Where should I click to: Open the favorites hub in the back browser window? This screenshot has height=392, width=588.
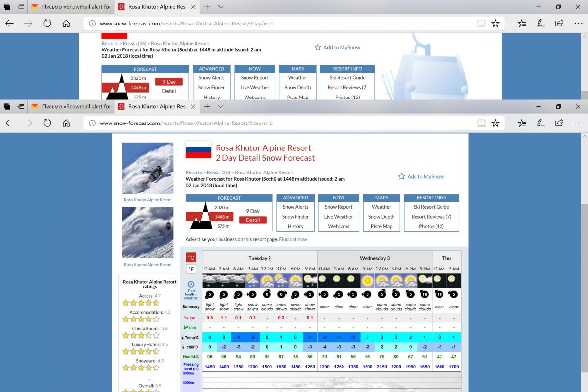click(522, 23)
